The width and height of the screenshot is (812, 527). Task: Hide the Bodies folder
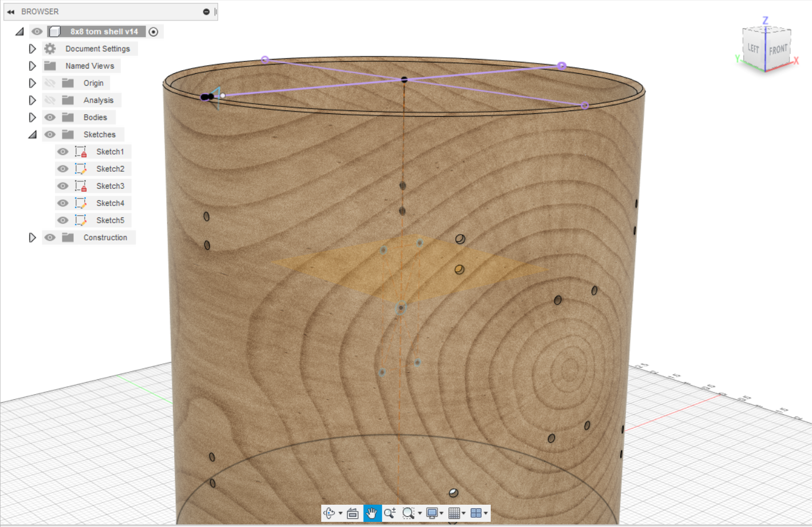point(50,117)
